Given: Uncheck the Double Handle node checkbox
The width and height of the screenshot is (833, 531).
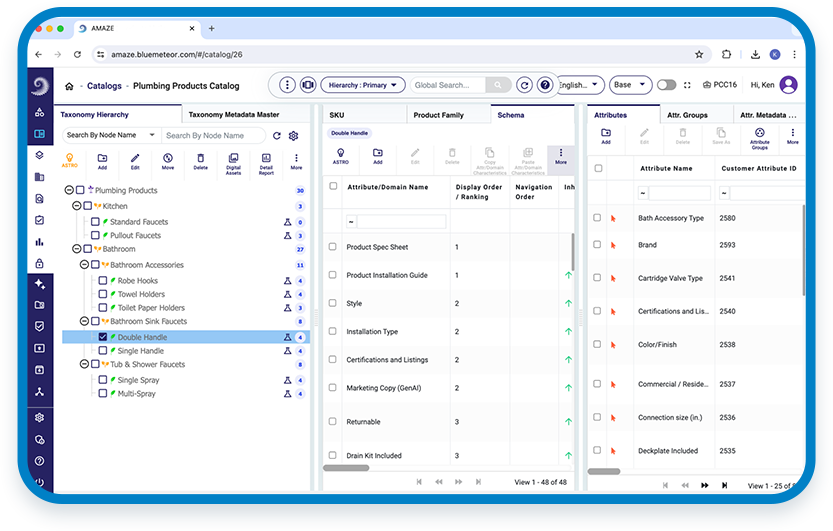Looking at the screenshot, I should (103, 337).
